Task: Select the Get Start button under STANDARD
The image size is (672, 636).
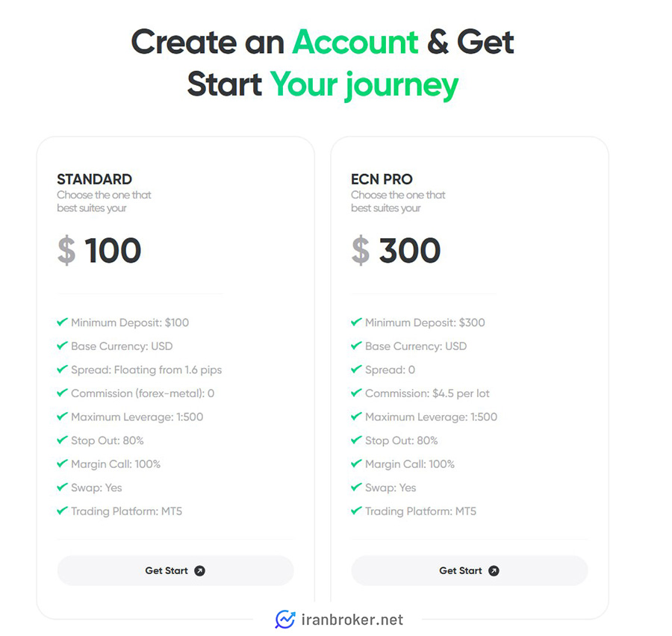Action: tap(175, 571)
